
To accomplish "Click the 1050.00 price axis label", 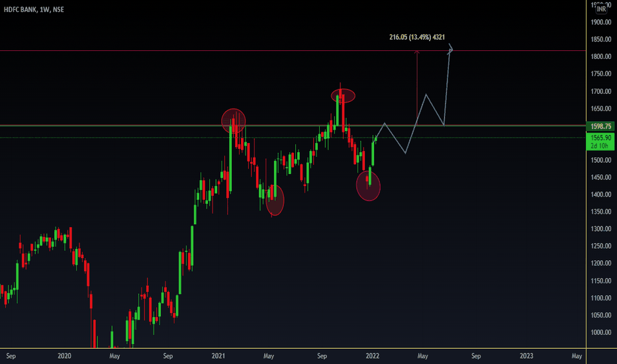I will click(601, 315).
